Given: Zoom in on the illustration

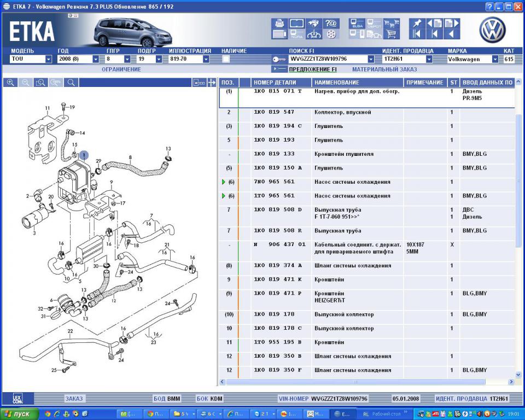Looking at the screenshot, I should pos(11,83).
